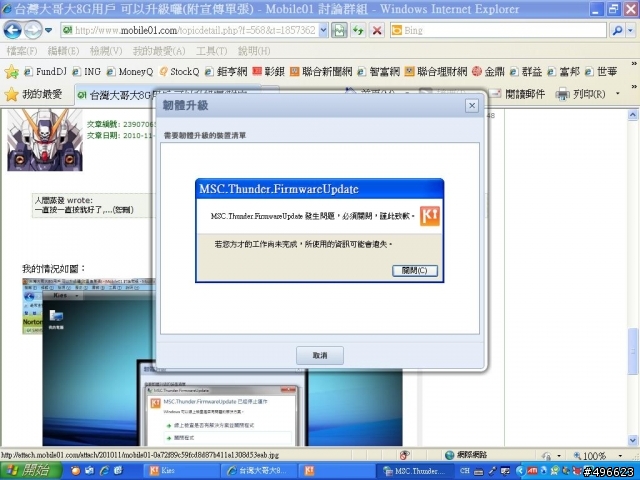The width and height of the screenshot is (640, 480).
Task: Open the MoneyQ favorites link
Action: (130, 72)
